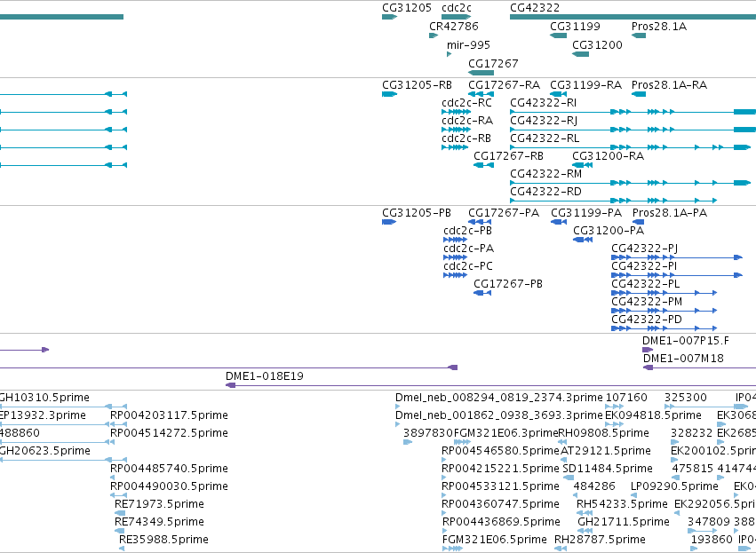Viewport: 756px width, 553px height.
Task: Click the CG31205-PB protein label
Action: pyautogui.click(x=417, y=213)
